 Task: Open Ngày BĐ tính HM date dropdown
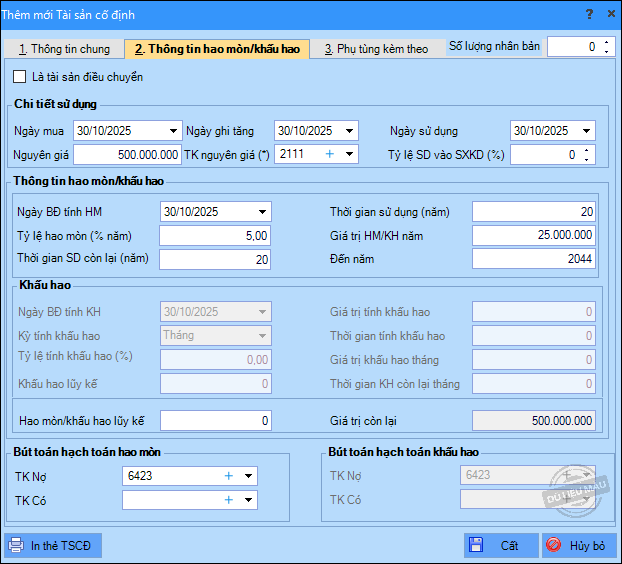[263, 212]
